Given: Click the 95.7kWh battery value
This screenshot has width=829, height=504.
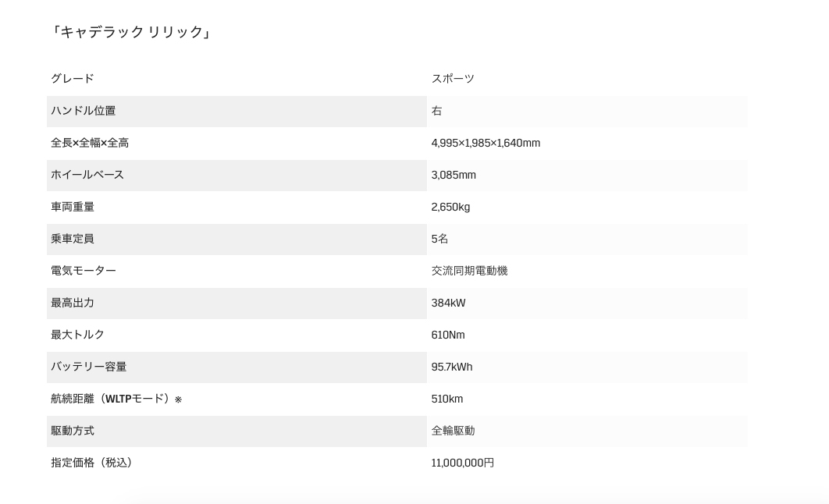Looking at the screenshot, I should (x=451, y=367).
